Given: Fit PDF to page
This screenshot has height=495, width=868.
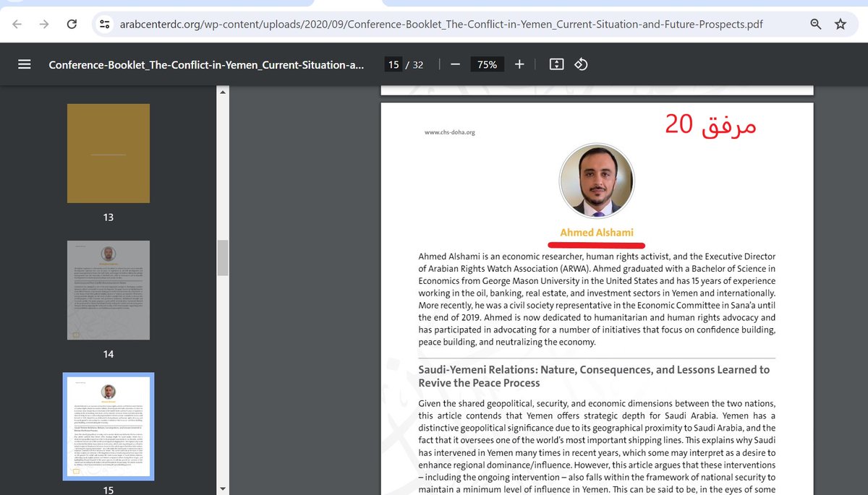Looking at the screenshot, I should [x=556, y=64].
